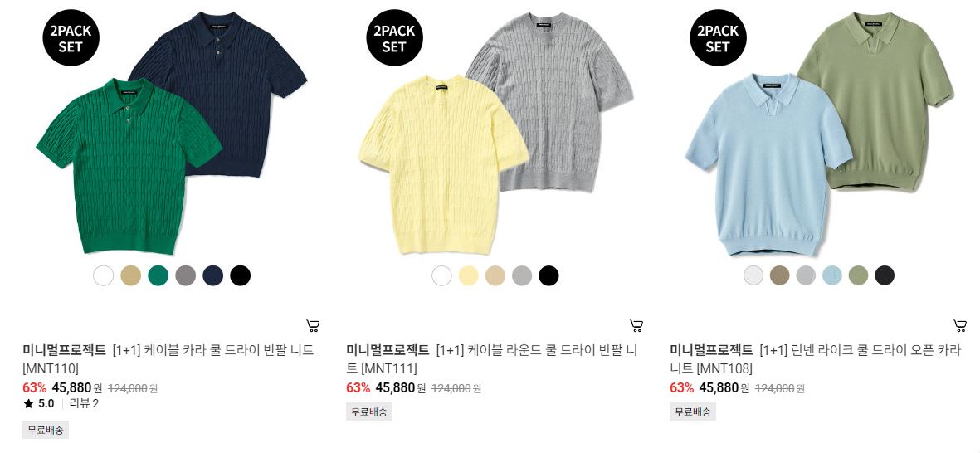
Task: Click 무료배송 badge under MNT111 product
Action: pos(368,412)
